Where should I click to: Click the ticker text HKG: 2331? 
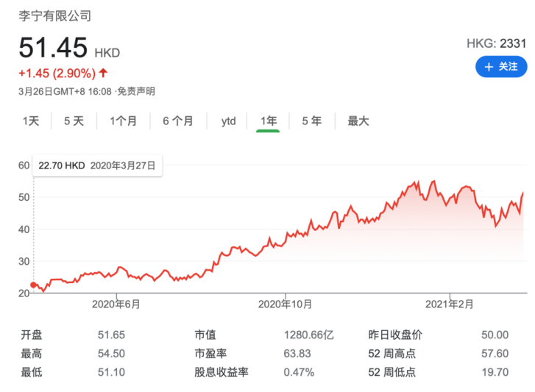[497, 43]
